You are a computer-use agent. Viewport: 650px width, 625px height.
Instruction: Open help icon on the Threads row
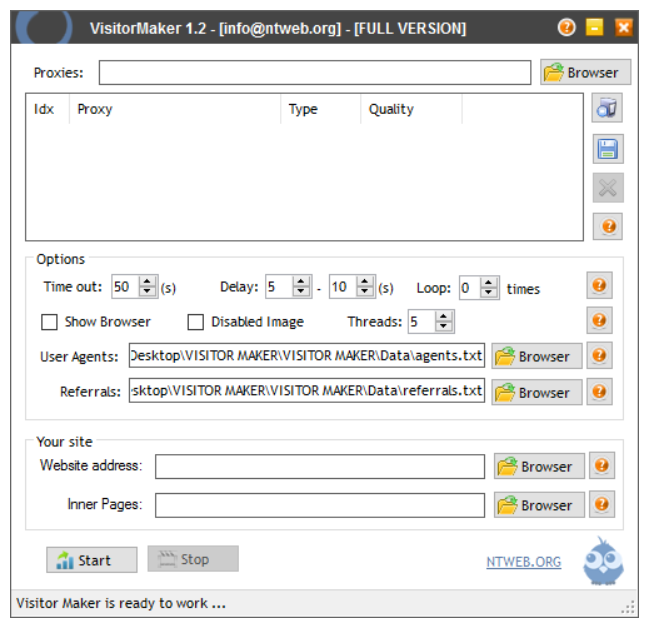(x=599, y=320)
